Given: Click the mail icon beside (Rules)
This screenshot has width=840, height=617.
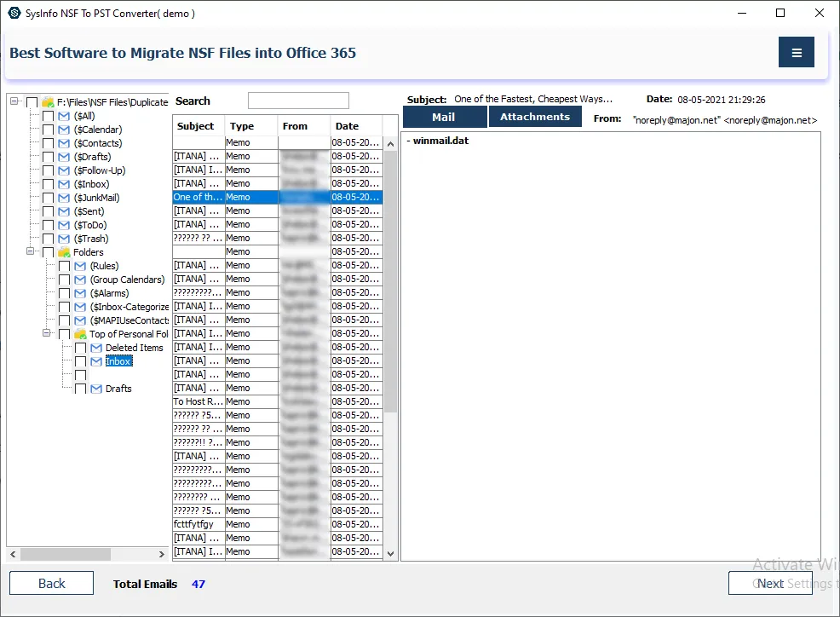Looking at the screenshot, I should 80,266.
